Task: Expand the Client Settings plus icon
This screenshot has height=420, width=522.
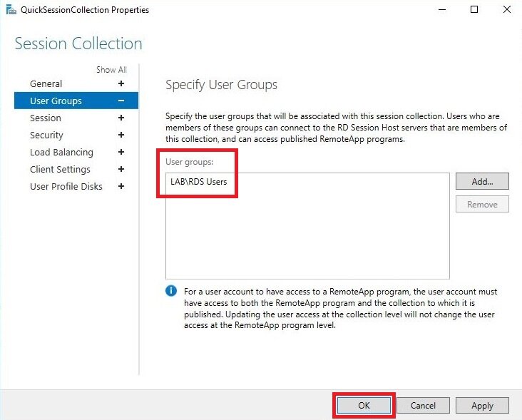Action: [121, 169]
